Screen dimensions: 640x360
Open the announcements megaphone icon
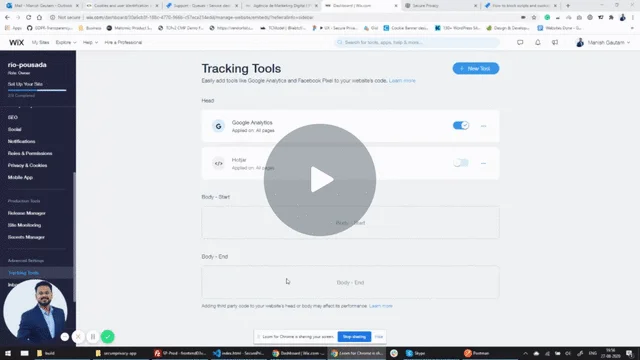(x=555, y=42)
